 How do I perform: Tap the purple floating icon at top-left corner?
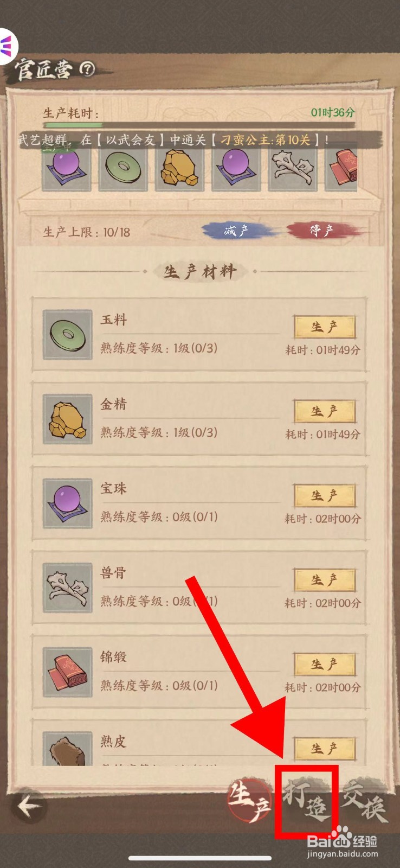point(8,46)
